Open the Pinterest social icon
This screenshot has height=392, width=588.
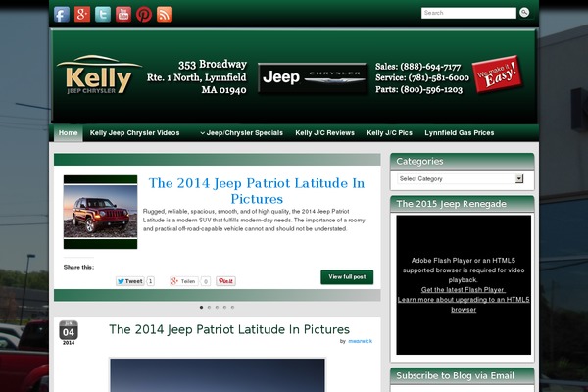point(144,15)
